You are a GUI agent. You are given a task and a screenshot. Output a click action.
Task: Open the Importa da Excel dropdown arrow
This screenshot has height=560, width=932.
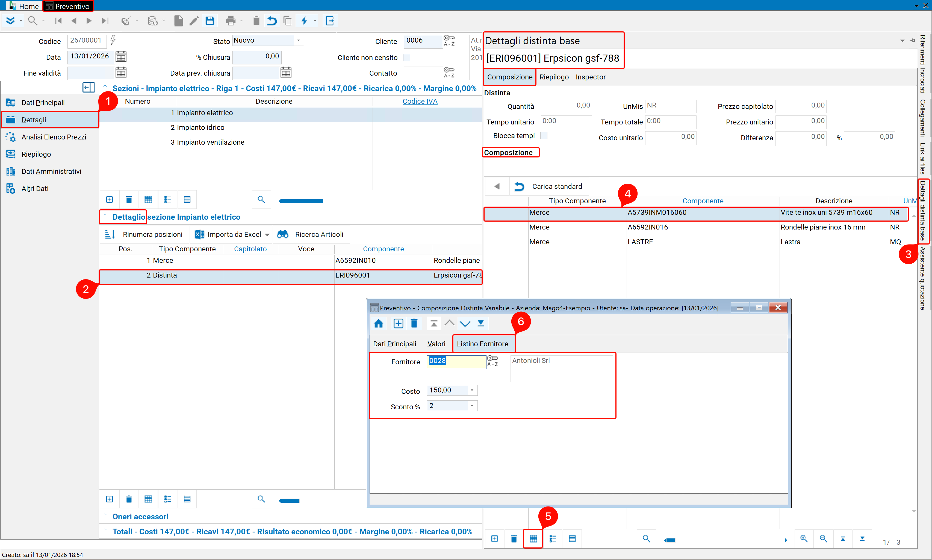[x=267, y=235]
